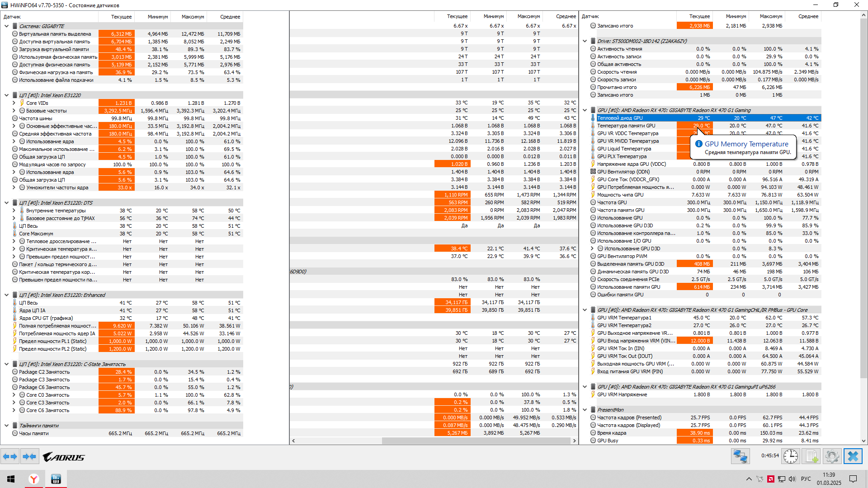Click the AORUS logo
Image resolution: width=868 pixels, height=488 pixels.
64,457
